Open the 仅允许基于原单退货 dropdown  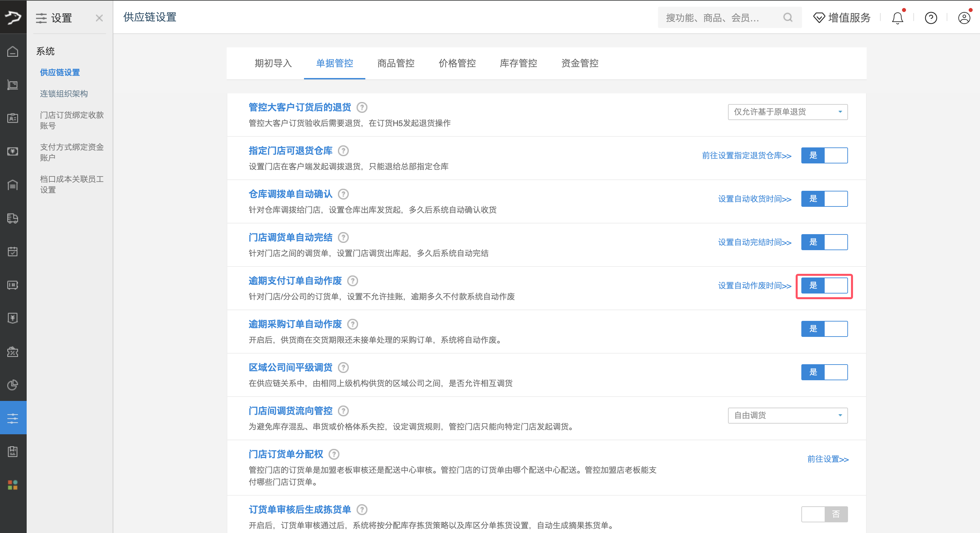point(787,112)
